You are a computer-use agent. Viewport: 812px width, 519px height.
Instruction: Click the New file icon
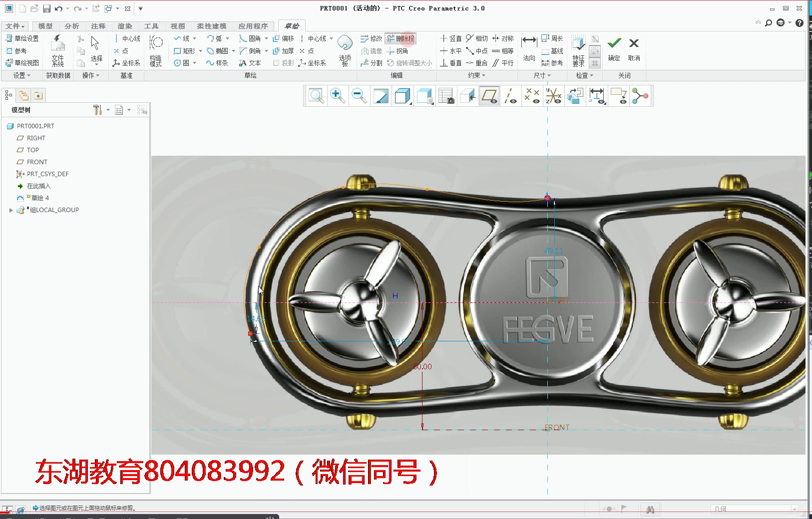point(22,8)
